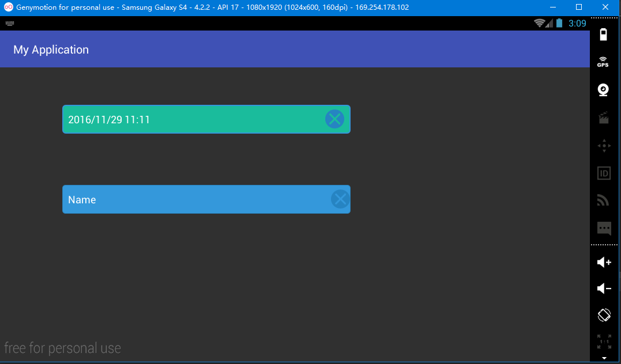
Task: Open the remote control directional widget
Action: pyautogui.click(x=604, y=146)
